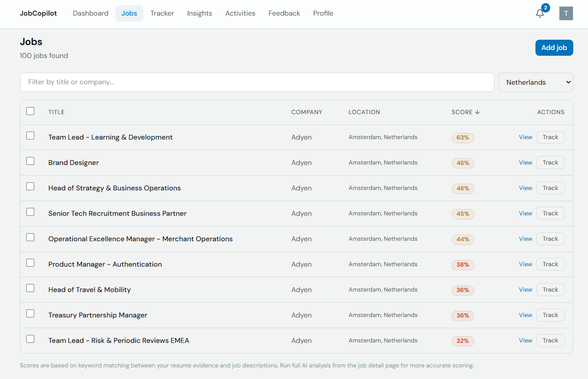Check the Senior Tech Recruitment Business Partner box
This screenshot has height=379, width=588.
(30, 212)
